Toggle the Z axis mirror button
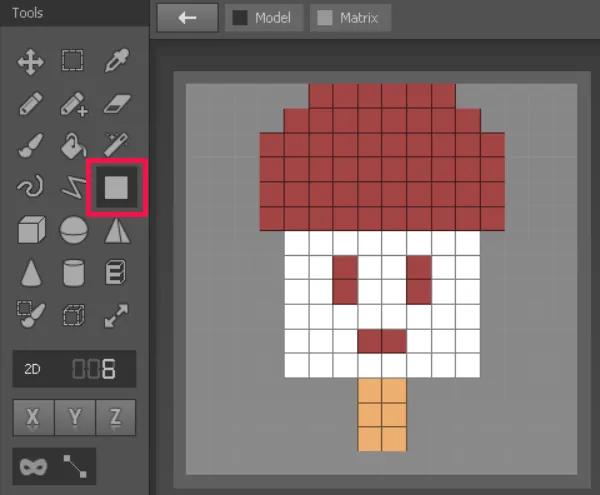This screenshot has height=495, width=600. [116, 417]
